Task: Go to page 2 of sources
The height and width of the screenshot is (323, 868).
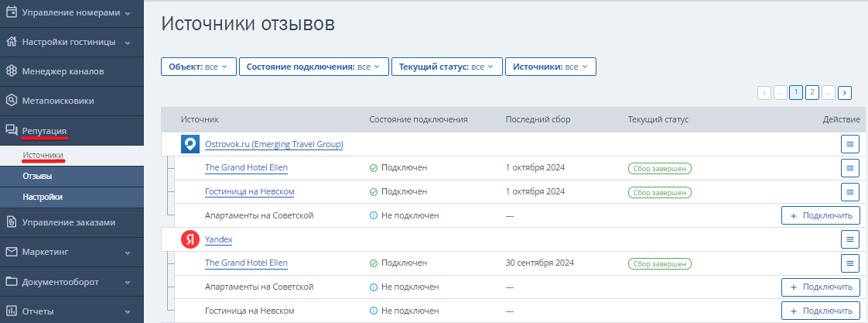Action: click(812, 92)
